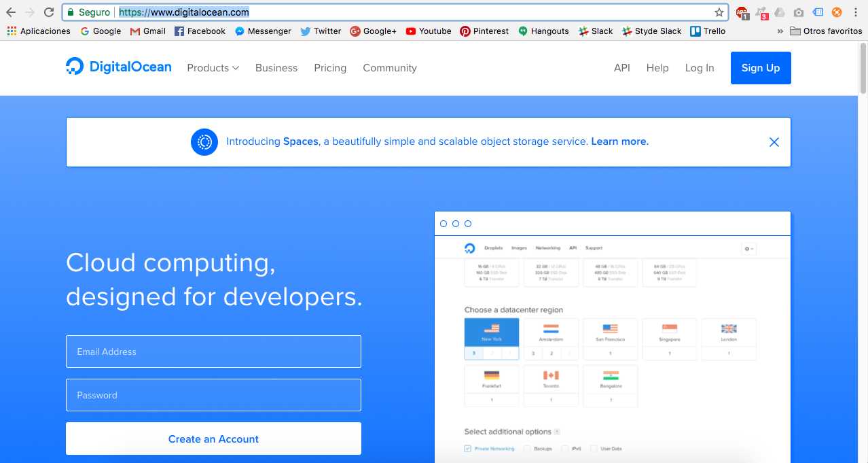Open the Help link in the header
868x463 pixels.
[x=657, y=68]
